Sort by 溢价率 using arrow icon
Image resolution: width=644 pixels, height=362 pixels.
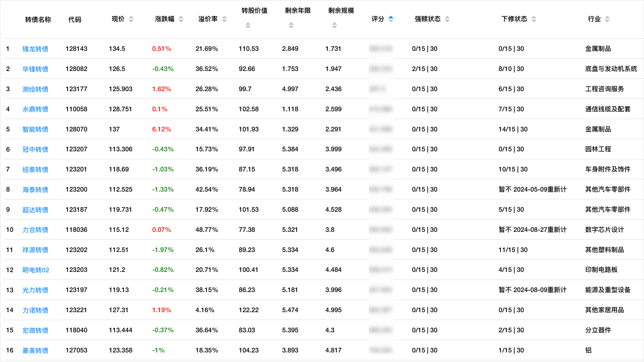pos(224,19)
